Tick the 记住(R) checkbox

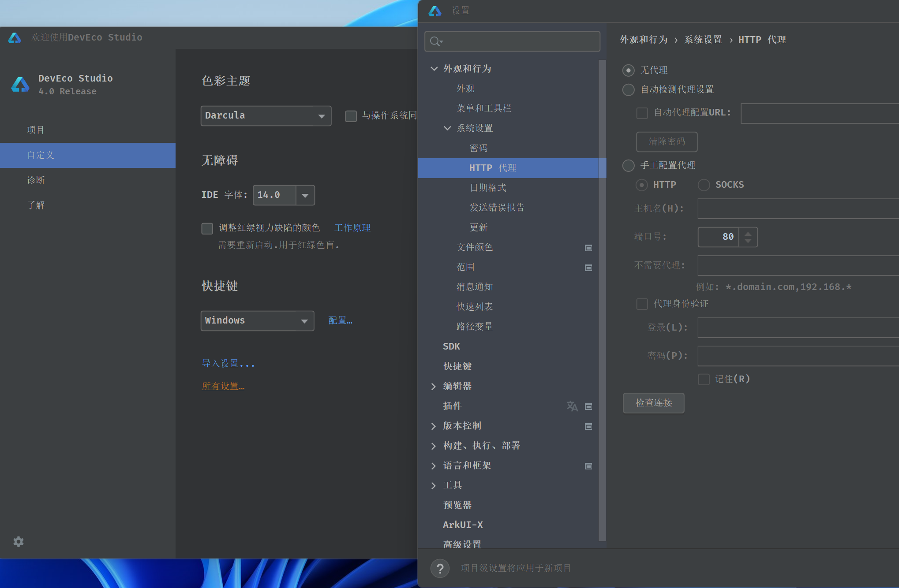pyautogui.click(x=704, y=379)
